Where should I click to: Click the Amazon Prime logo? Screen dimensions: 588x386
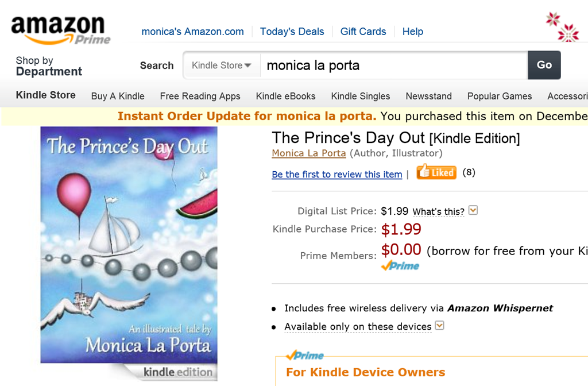[x=60, y=30]
